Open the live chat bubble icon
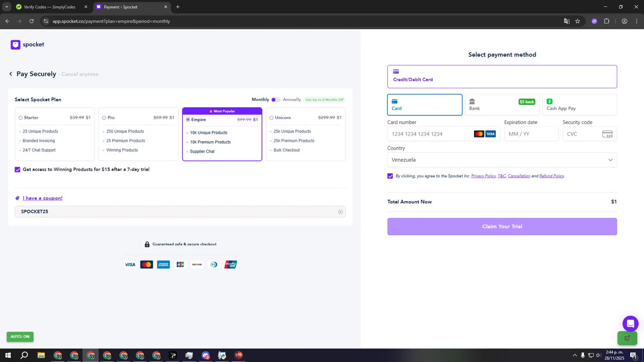Viewport: 644px width, 362px height. 630,324
